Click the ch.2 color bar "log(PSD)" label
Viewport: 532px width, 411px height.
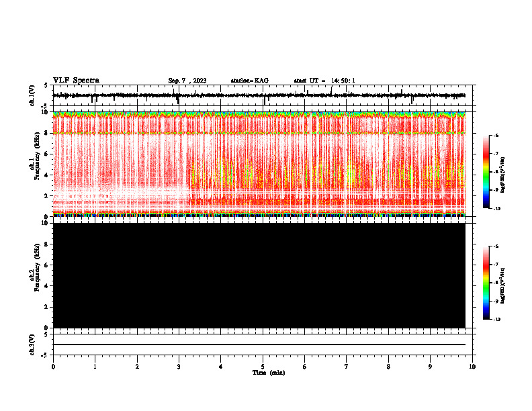coord(502,285)
